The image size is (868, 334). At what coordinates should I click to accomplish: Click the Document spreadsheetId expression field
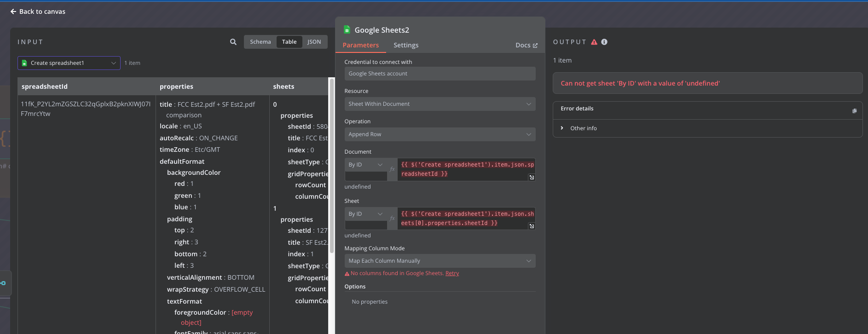[x=467, y=169]
